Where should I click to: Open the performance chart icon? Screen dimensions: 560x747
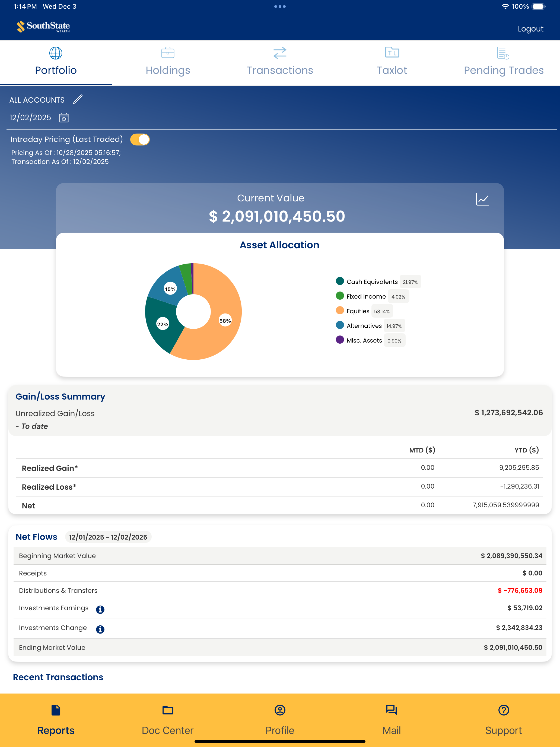482,199
